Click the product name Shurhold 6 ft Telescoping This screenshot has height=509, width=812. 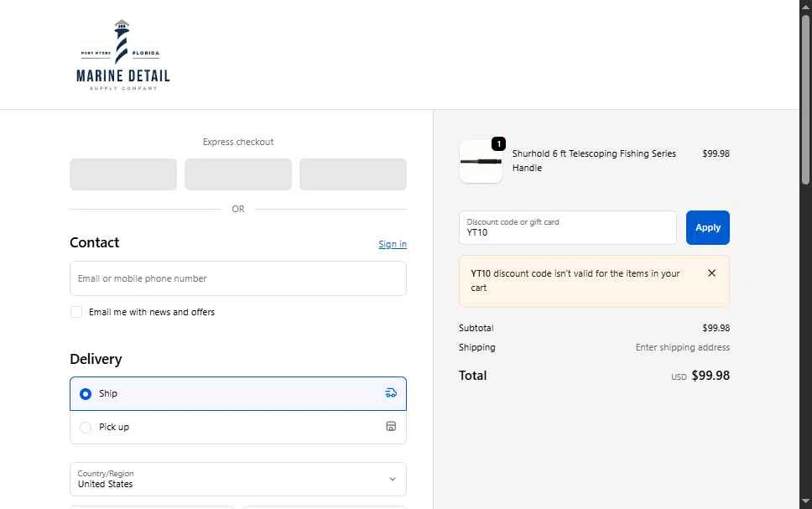click(x=594, y=160)
